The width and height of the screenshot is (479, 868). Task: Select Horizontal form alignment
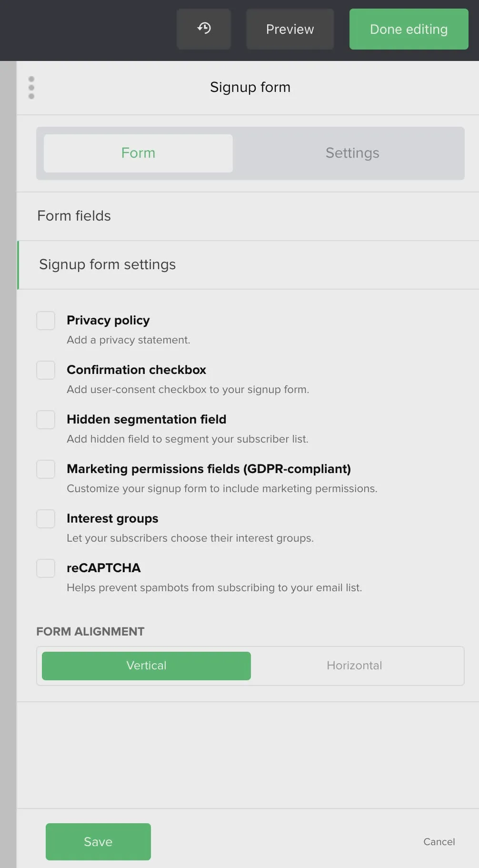point(354,666)
